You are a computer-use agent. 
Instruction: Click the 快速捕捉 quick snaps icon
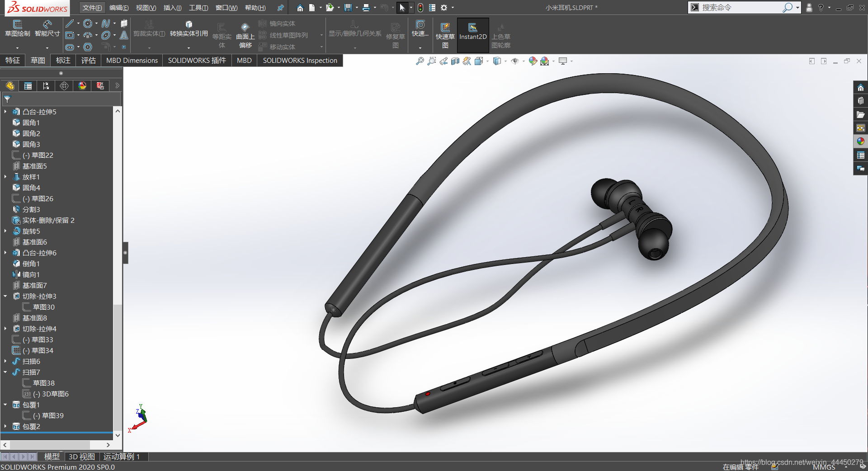(420, 28)
